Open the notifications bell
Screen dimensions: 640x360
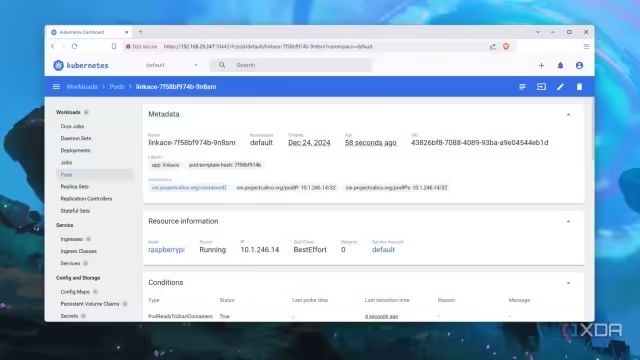click(x=560, y=65)
